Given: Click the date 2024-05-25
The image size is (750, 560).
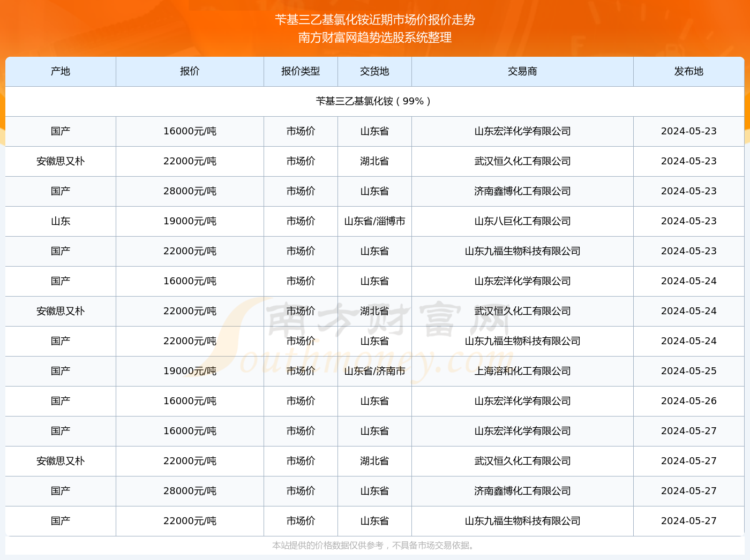Looking at the screenshot, I should tap(688, 371).
